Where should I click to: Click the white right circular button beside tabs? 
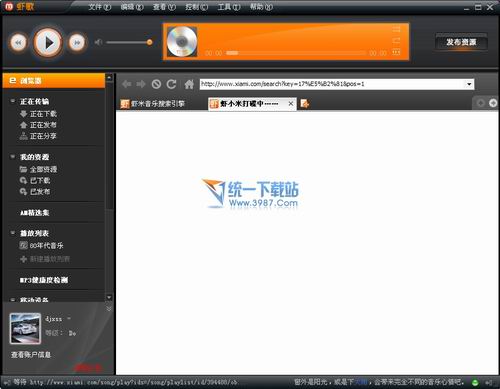tap(493, 103)
